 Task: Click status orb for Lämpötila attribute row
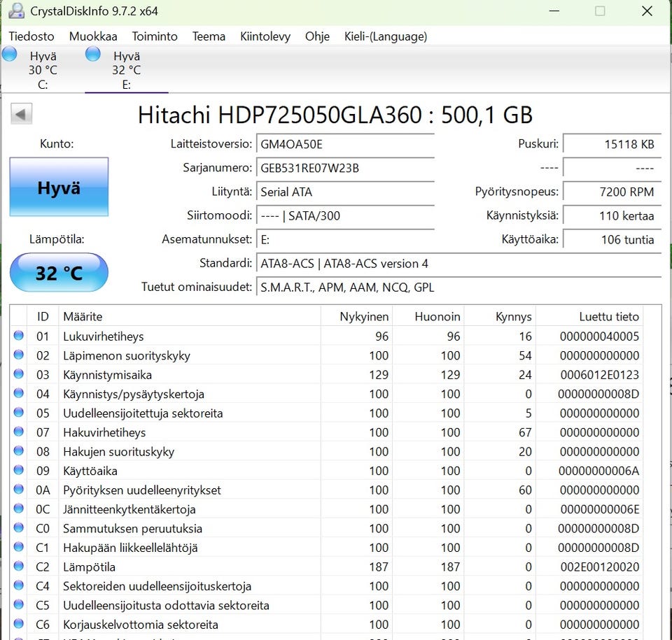(19, 567)
